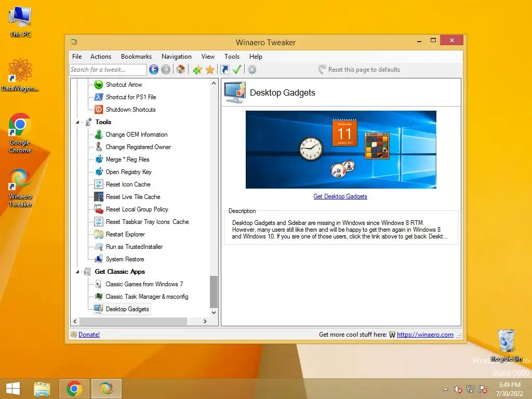Click the Donate! link
532x399 pixels.
[x=89, y=335]
